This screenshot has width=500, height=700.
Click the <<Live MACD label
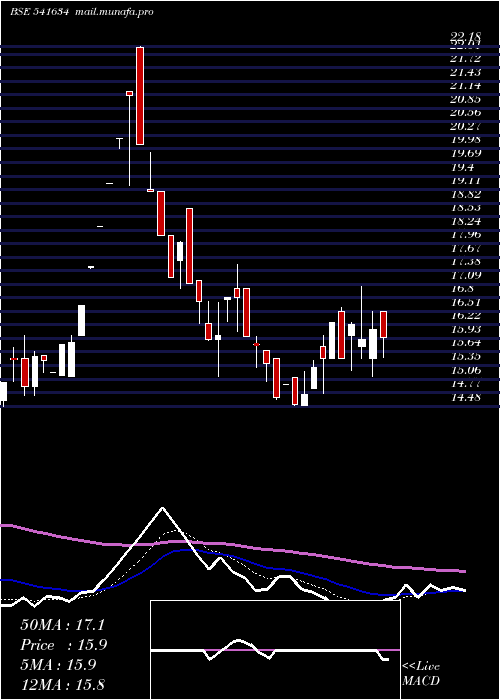point(421,673)
